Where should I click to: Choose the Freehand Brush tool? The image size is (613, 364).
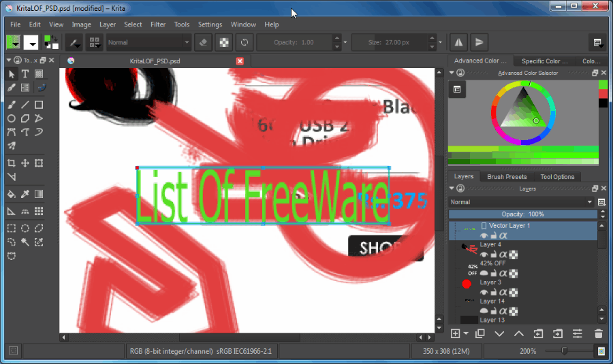pyautogui.click(x=12, y=105)
